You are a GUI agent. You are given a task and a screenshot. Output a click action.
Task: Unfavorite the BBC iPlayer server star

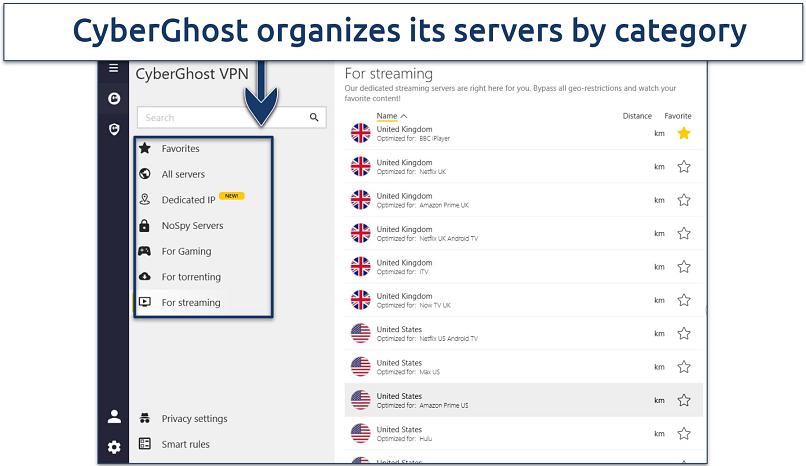(684, 133)
